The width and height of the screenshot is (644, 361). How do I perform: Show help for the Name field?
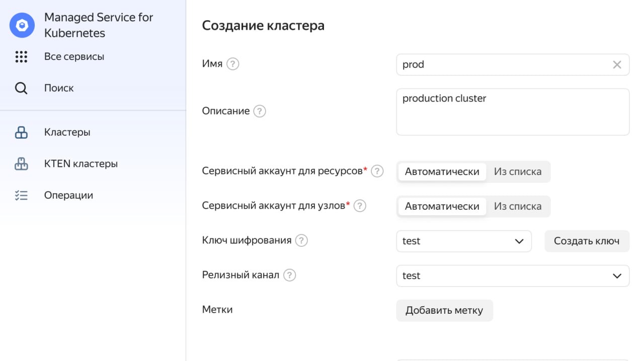(x=232, y=64)
